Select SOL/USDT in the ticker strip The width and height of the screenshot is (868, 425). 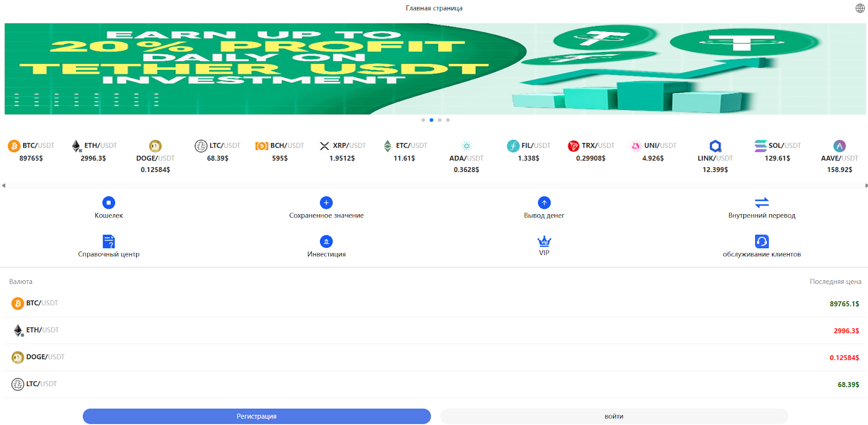pos(777,152)
